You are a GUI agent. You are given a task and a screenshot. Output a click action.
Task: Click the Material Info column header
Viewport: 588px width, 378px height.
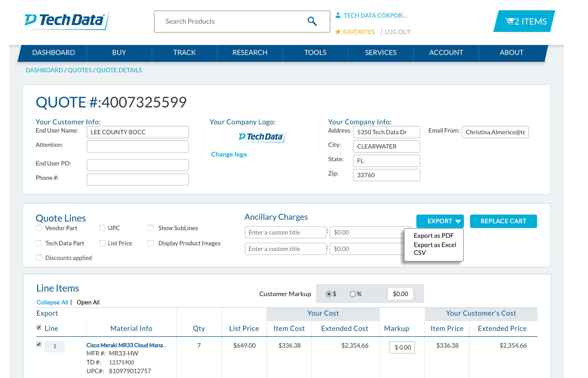point(131,328)
